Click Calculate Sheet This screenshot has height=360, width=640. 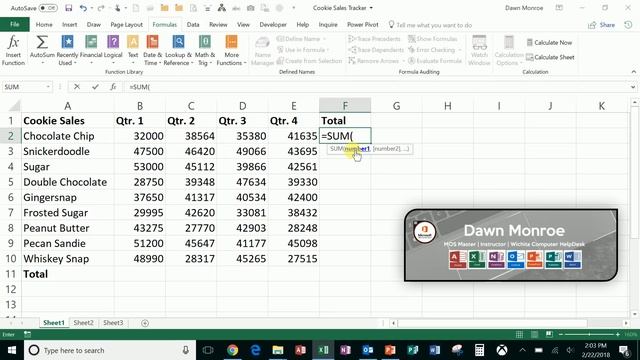tap(550, 57)
